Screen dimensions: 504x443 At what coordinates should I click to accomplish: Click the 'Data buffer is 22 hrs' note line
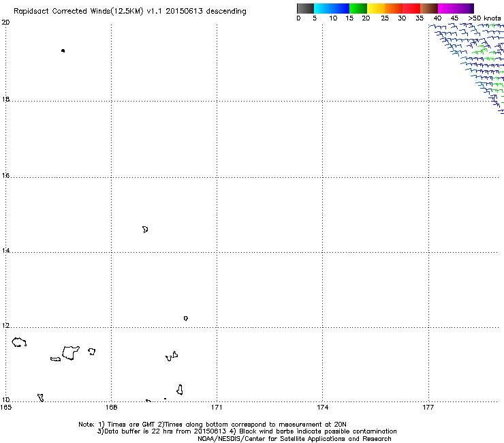pos(247,431)
